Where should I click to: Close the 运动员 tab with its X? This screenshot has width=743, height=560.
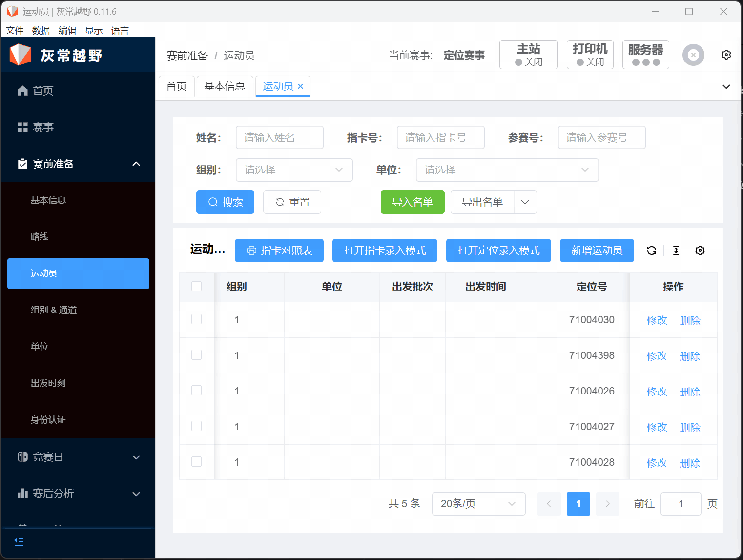click(301, 86)
